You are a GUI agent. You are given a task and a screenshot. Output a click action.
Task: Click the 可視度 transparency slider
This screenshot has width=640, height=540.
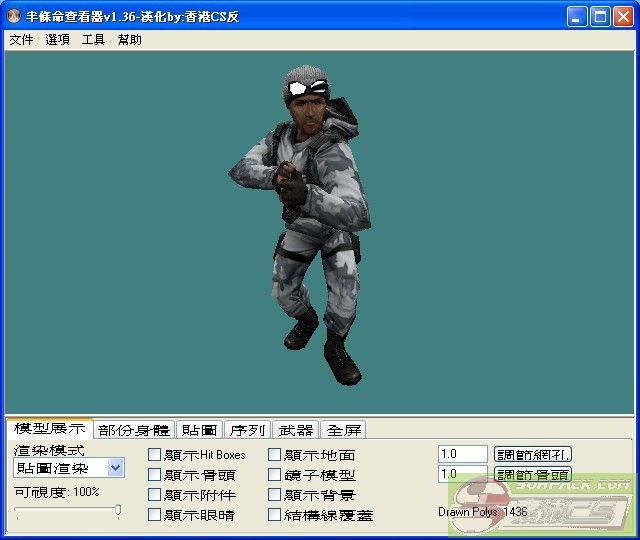coord(68,511)
